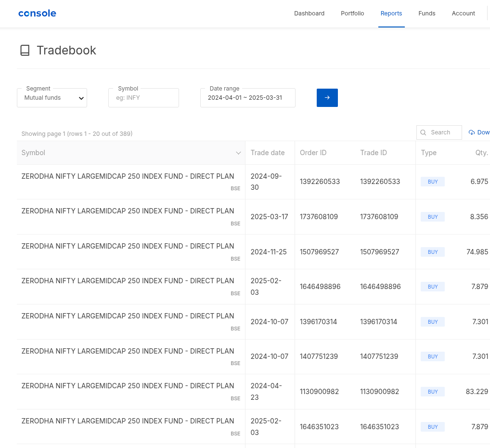490x448 pixels.
Task: Click Order ID 1737608109
Action: point(319,216)
